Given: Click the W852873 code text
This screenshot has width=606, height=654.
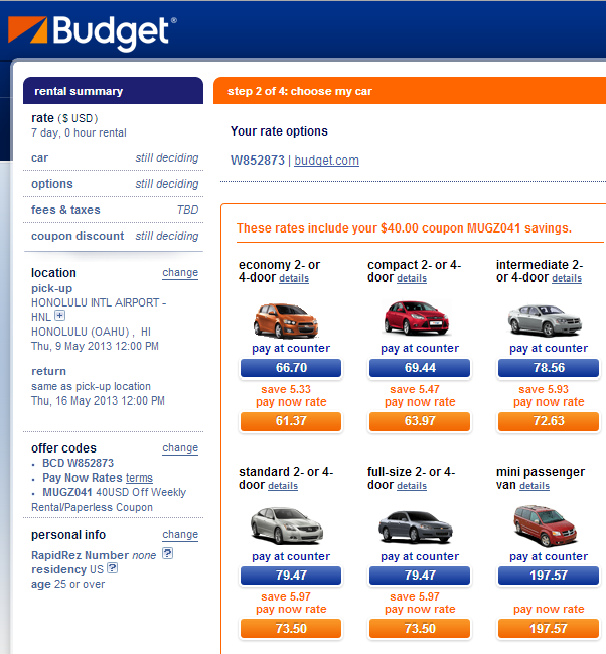Looking at the screenshot, I should pos(258,160).
